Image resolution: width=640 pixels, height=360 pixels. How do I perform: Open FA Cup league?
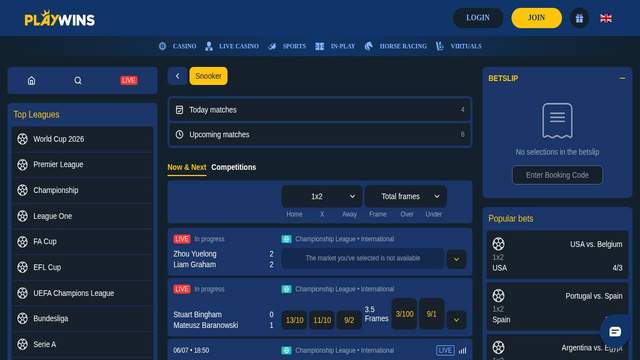tap(82, 242)
